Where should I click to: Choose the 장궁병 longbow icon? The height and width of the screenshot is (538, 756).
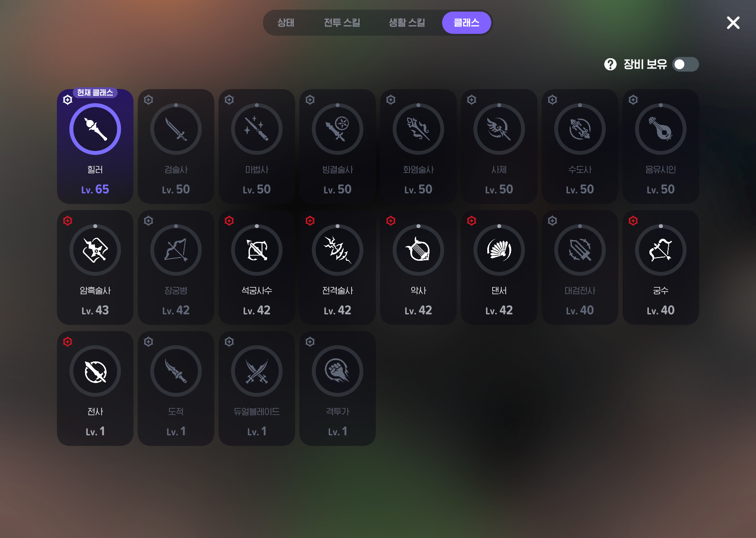coord(176,250)
